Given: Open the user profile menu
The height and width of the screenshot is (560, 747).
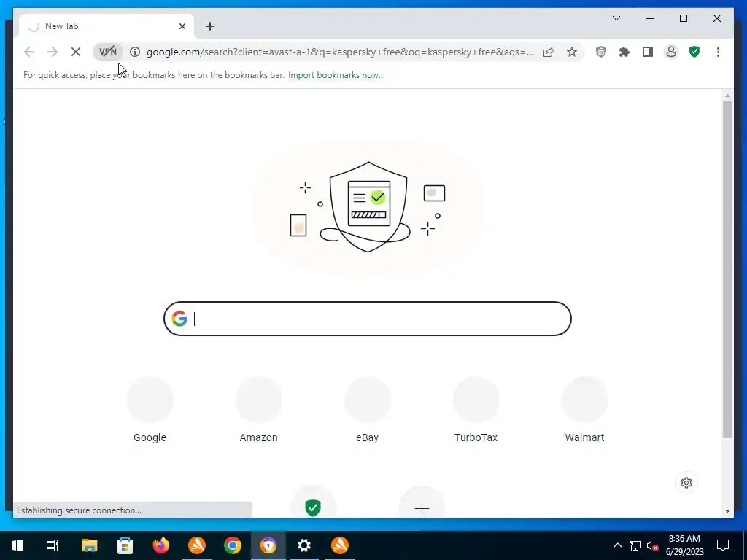Looking at the screenshot, I should (x=671, y=52).
